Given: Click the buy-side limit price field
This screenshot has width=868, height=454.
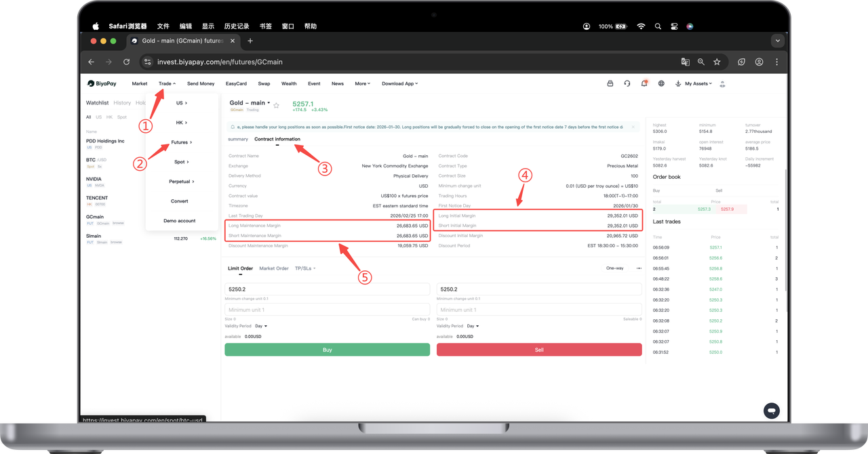Looking at the screenshot, I should [327, 289].
